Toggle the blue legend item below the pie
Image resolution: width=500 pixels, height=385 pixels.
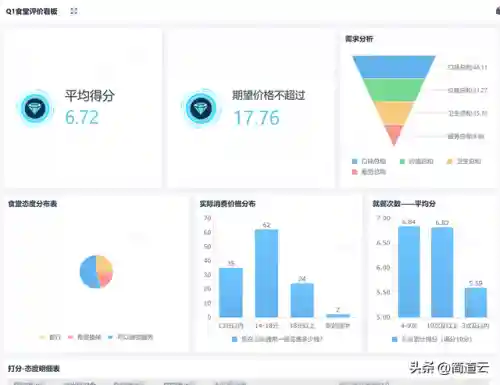[x=130, y=337]
